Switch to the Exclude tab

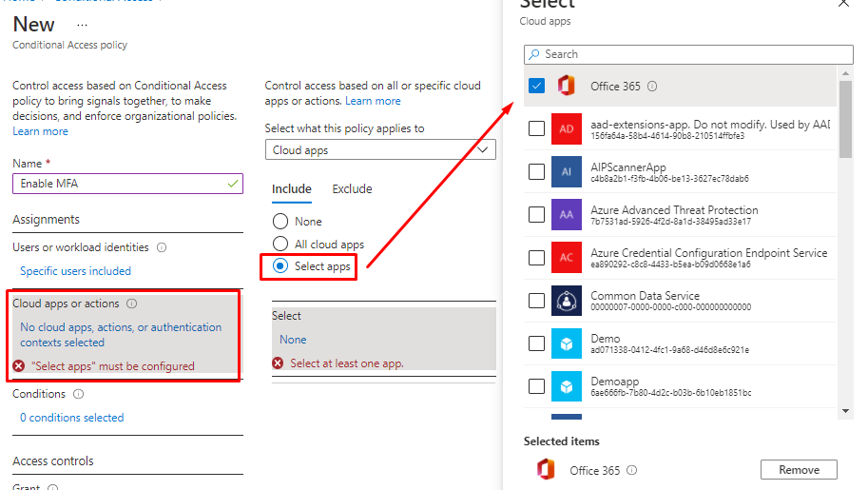tap(352, 189)
